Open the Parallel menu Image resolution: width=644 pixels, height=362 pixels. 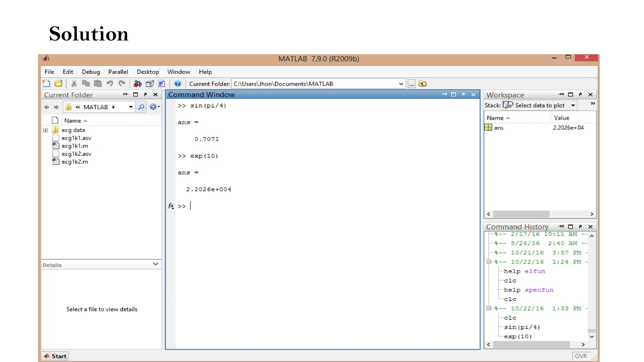118,72
